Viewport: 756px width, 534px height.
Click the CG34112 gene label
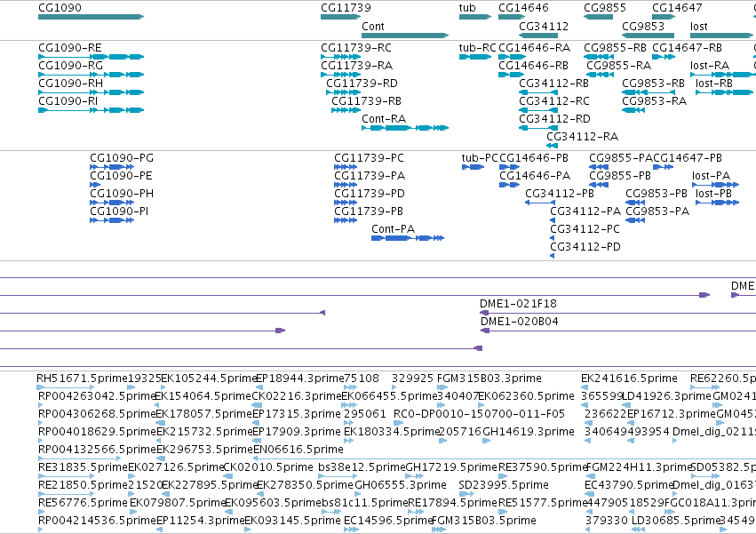click(544, 27)
